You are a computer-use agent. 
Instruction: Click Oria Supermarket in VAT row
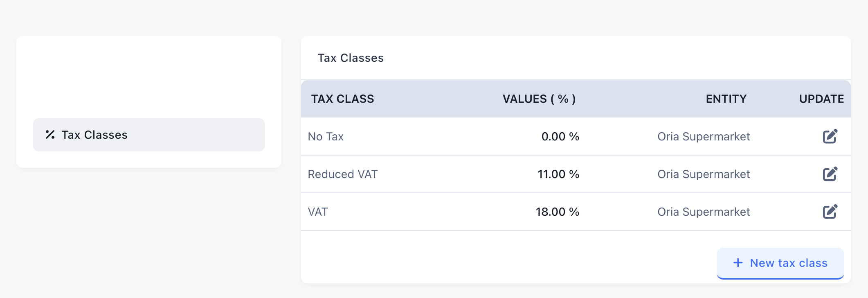point(704,212)
